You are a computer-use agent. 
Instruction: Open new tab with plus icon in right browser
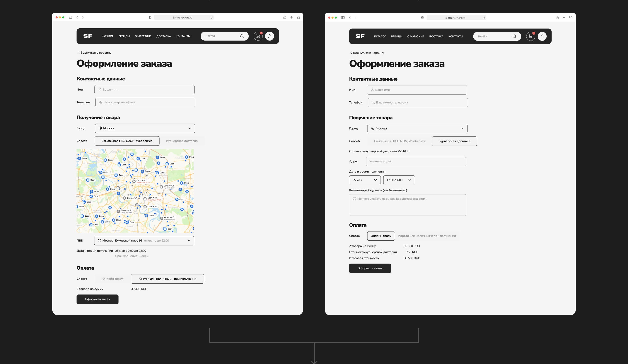(564, 18)
